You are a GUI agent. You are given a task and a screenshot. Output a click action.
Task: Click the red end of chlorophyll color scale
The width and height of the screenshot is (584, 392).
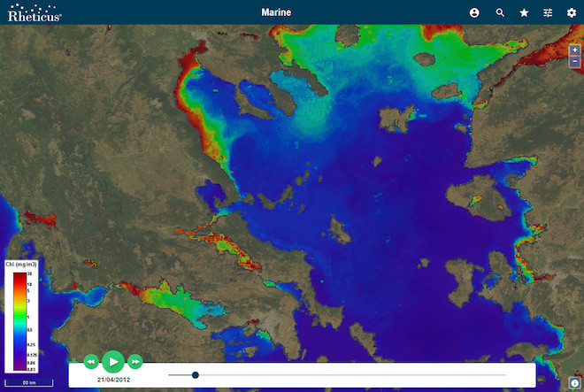click(19, 279)
